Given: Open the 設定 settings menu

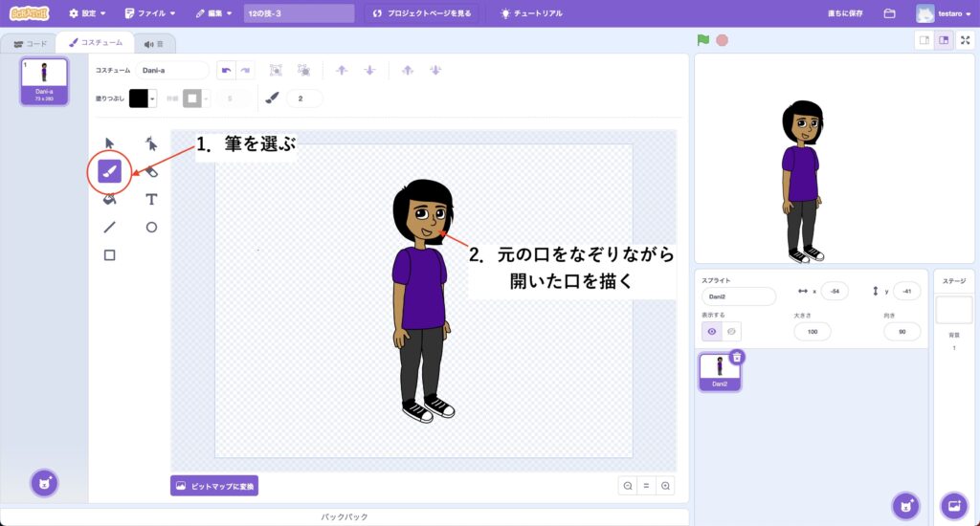Looking at the screenshot, I should (87, 13).
